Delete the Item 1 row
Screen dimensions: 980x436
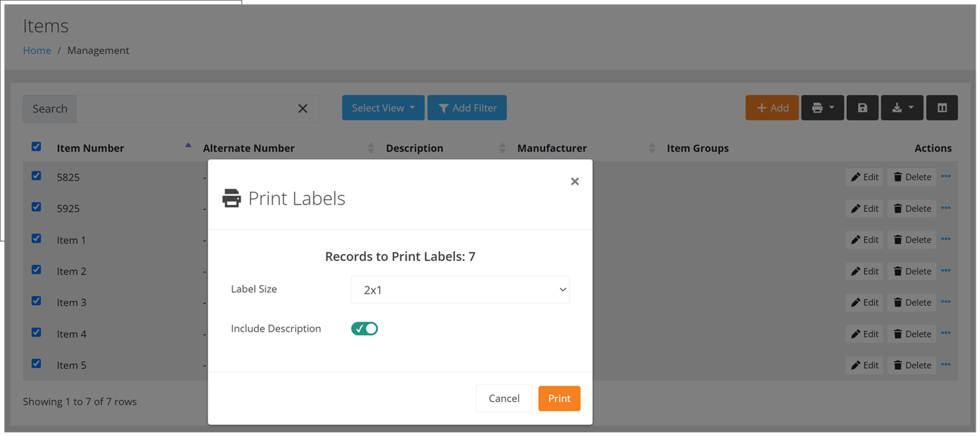pyautogui.click(x=912, y=239)
